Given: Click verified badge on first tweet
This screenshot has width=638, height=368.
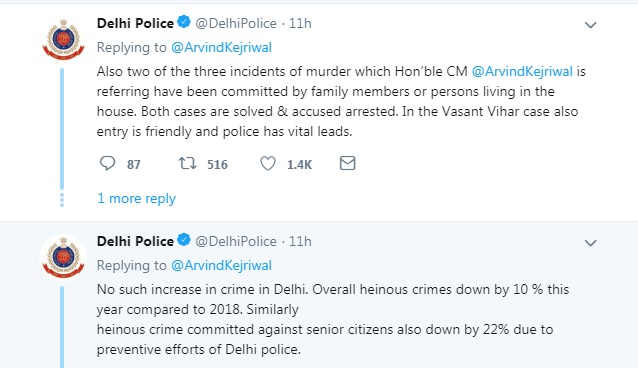Looking at the screenshot, I should 184,22.
